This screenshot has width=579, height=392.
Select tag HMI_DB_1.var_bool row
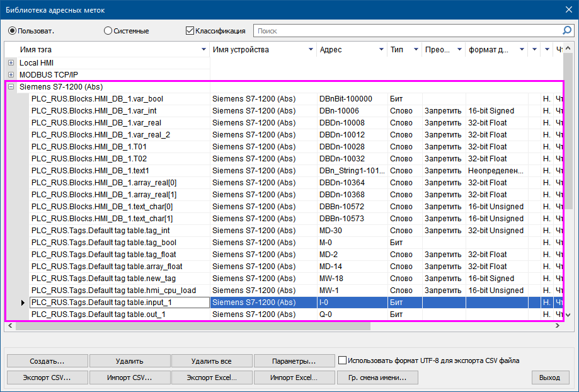[295, 99]
